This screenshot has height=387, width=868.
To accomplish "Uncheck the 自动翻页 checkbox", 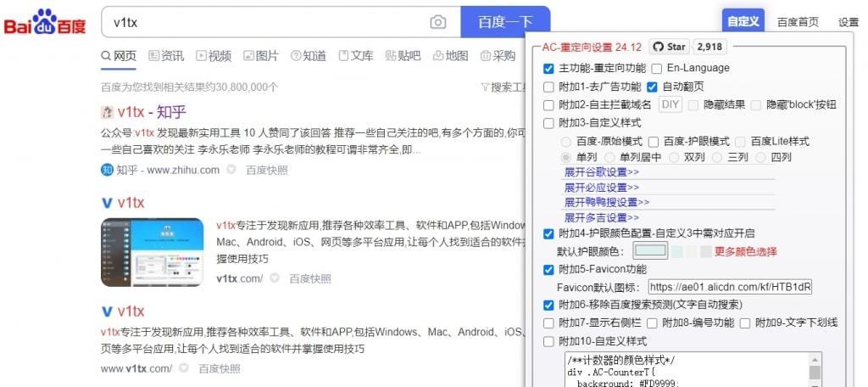I will pos(652,87).
